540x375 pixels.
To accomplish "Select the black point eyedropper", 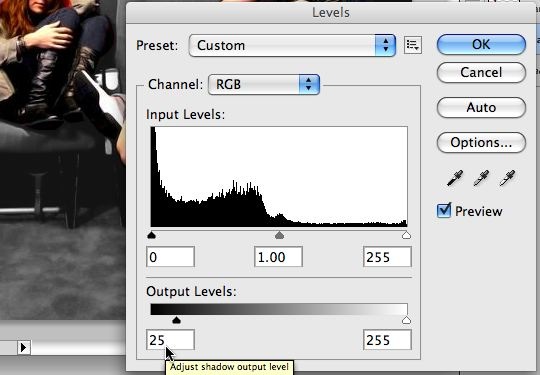I will point(455,178).
